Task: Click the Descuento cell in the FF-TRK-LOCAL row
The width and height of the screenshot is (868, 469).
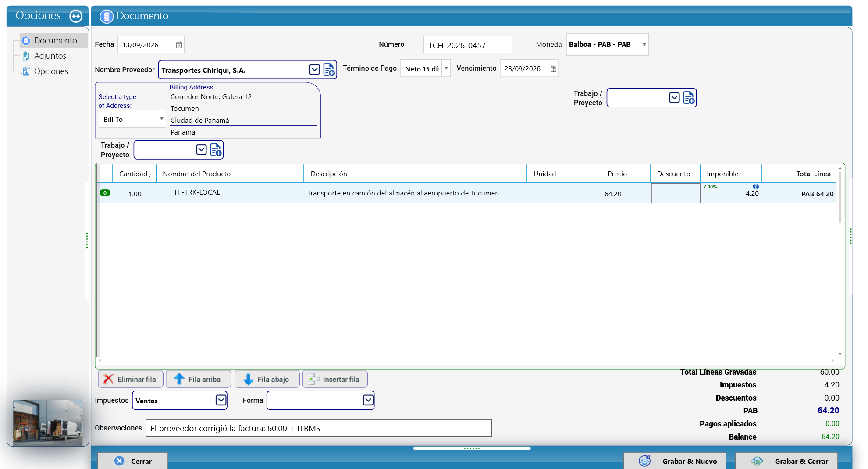Action: pyautogui.click(x=676, y=193)
